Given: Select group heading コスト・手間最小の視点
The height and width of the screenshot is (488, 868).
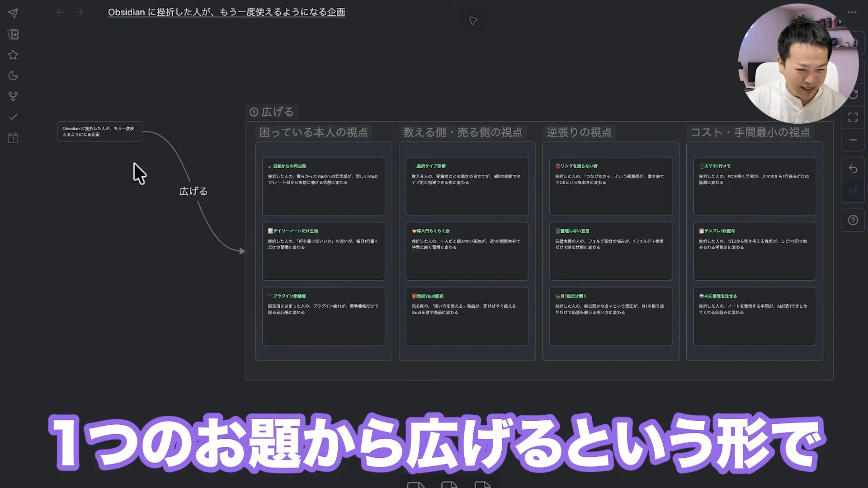Looking at the screenshot, I should [750, 132].
